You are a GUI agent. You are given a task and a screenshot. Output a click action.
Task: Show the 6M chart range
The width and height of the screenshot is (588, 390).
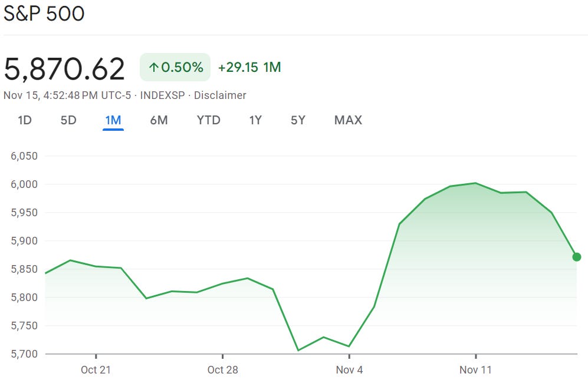(159, 120)
